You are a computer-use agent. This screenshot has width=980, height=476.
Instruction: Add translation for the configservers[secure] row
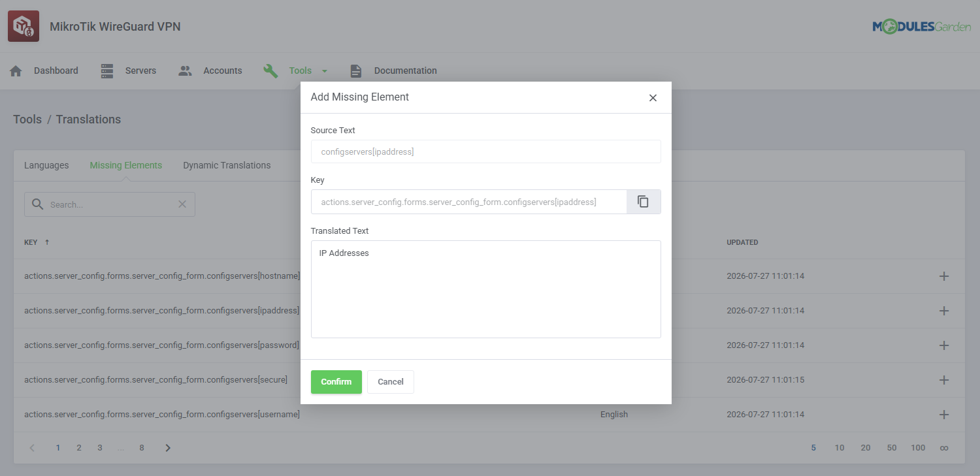pyautogui.click(x=943, y=380)
